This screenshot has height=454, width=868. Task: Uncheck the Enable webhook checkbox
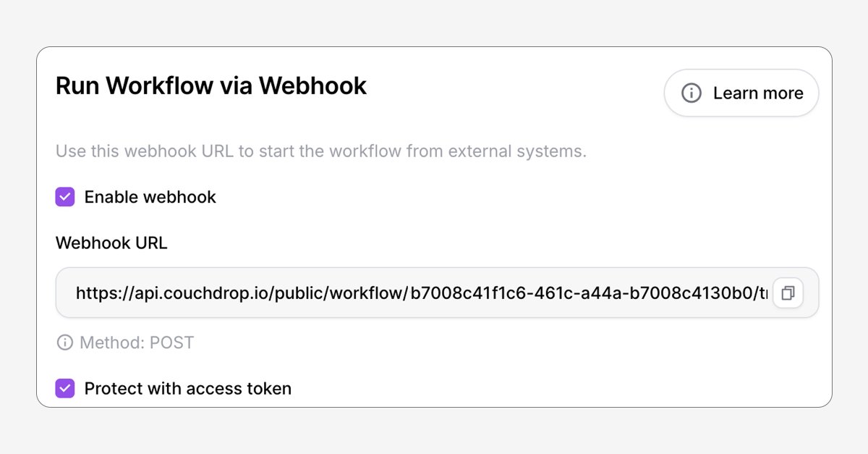pos(65,197)
